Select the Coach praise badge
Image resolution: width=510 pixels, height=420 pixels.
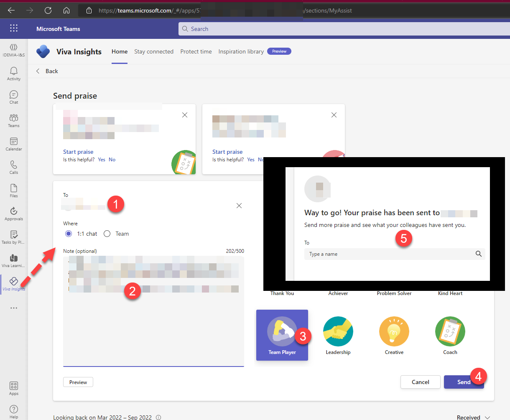pyautogui.click(x=450, y=335)
